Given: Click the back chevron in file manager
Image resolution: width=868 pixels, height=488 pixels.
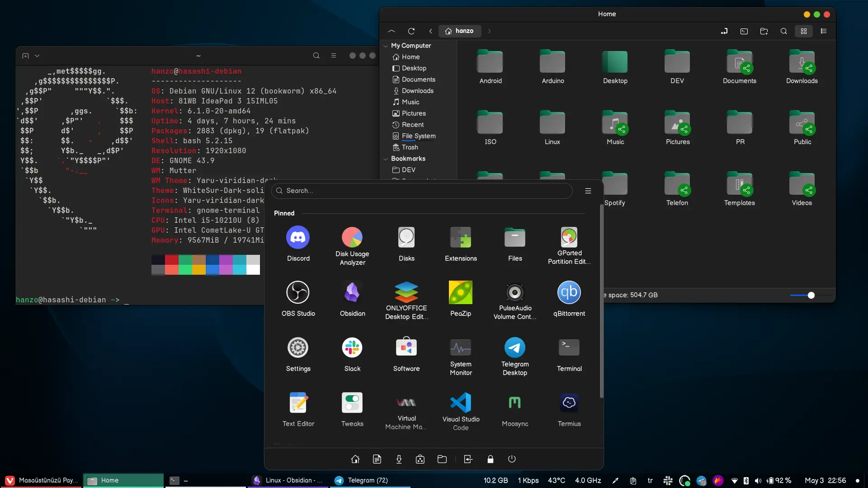Looking at the screenshot, I should [x=430, y=31].
